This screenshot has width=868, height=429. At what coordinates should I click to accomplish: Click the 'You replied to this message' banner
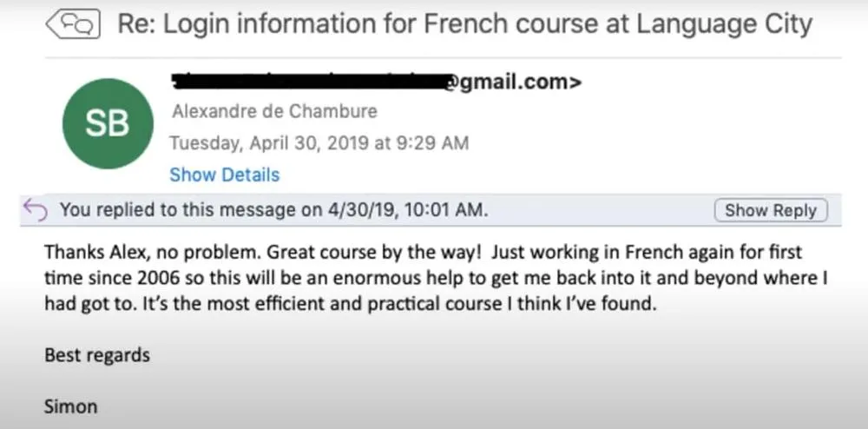pyautogui.click(x=273, y=209)
